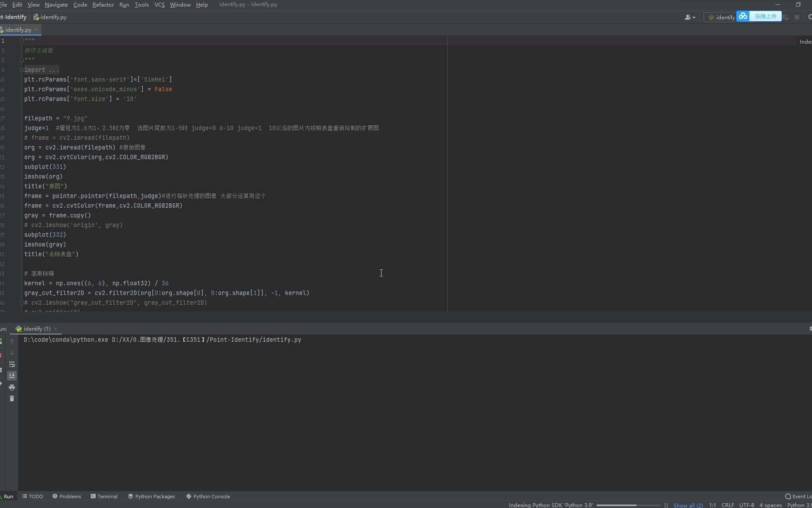Pause the Python SDK indexing
The width and height of the screenshot is (812, 508).
pos(666,505)
